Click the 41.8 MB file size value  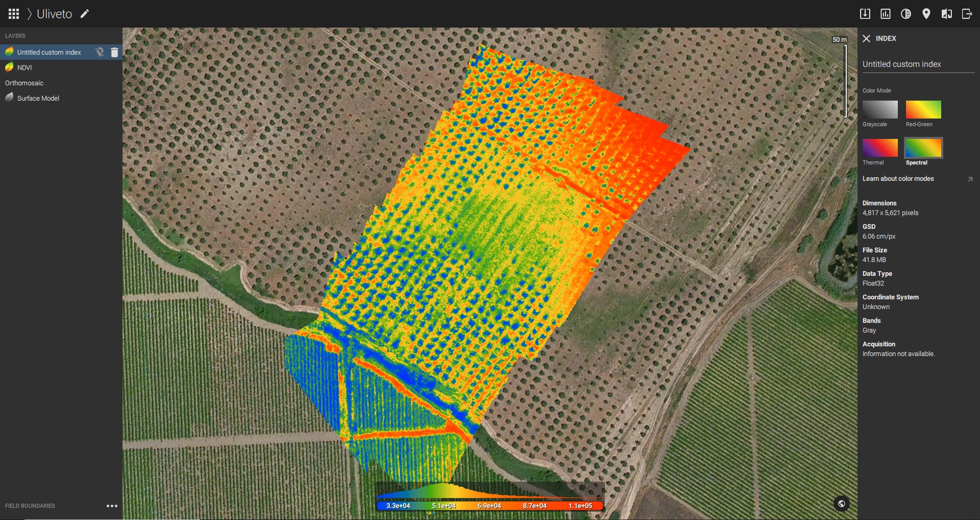874,260
